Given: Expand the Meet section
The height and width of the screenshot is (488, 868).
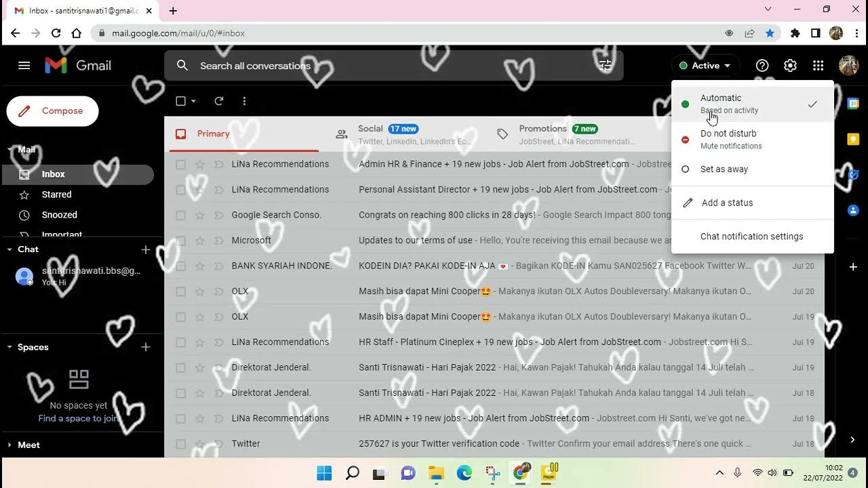Looking at the screenshot, I should click(x=9, y=445).
